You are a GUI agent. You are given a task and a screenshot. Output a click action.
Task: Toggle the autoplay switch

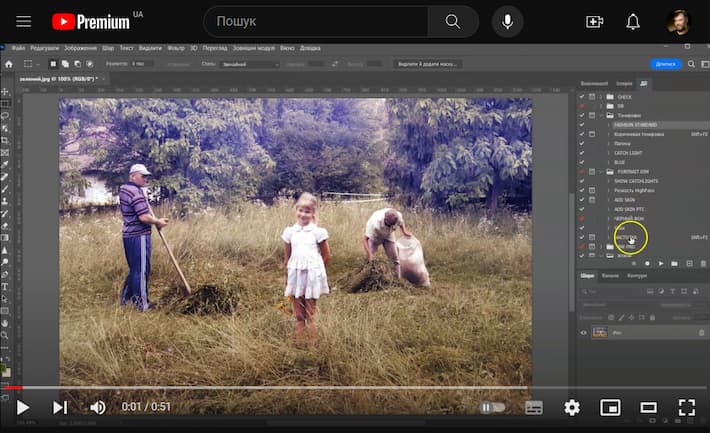pos(492,407)
